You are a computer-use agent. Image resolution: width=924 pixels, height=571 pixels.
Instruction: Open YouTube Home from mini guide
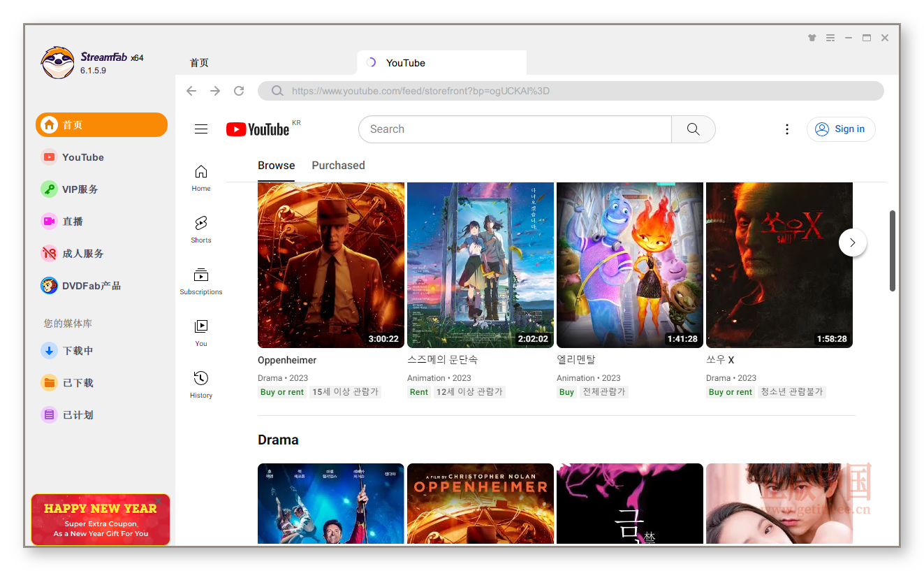(x=201, y=178)
